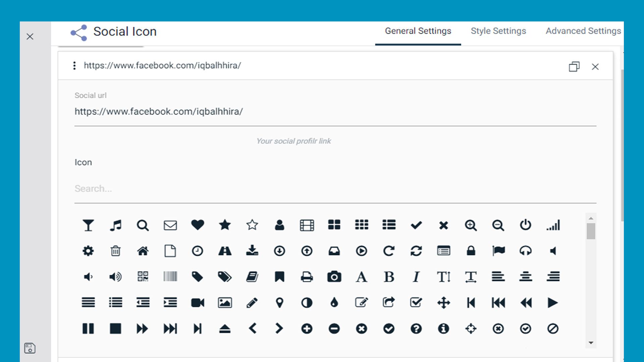
Task: Open the Style Settings tab
Action: (498, 31)
